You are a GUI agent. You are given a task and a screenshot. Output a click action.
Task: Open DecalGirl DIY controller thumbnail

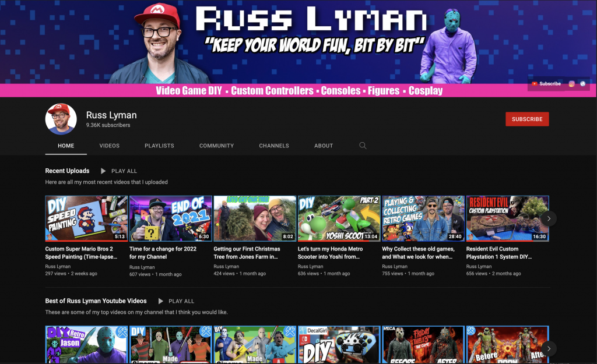click(339, 345)
